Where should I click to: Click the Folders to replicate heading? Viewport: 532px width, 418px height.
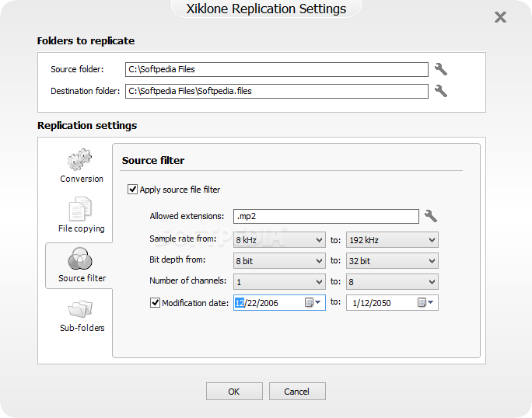point(86,40)
